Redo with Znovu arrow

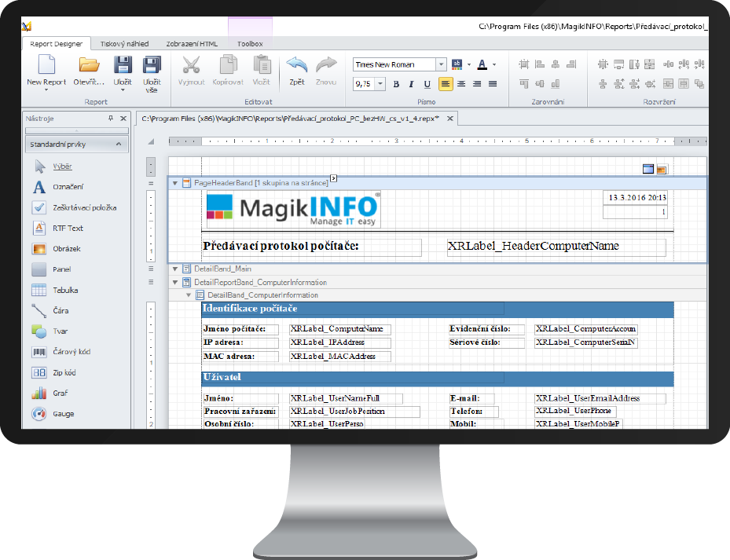(326, 70)
